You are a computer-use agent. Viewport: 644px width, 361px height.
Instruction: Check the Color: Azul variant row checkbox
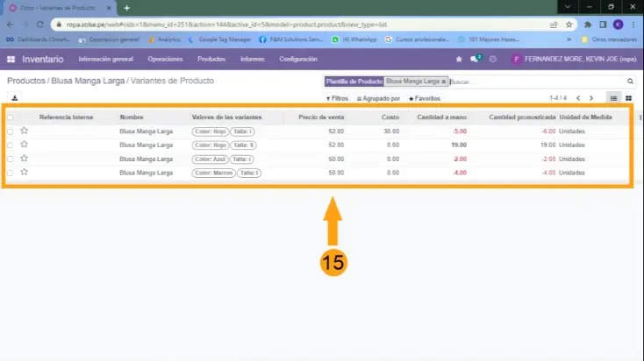coord(11,159)
